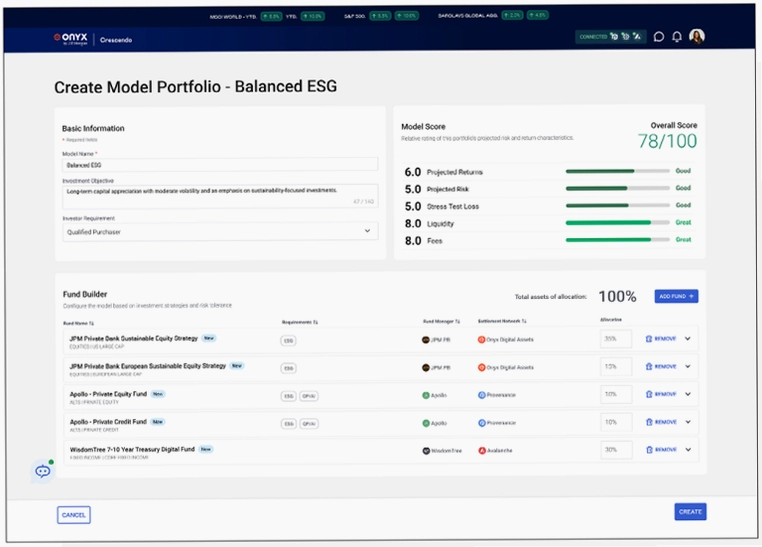The image size is (762, 547).
Task: Click the Projected Risk score bar
Action: [618, 188]
